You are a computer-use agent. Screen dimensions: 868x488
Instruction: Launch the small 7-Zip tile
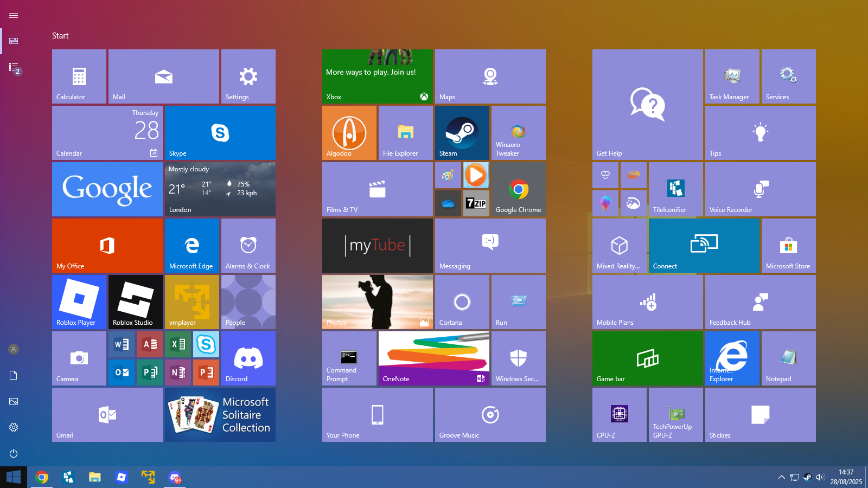coord(476,203)
